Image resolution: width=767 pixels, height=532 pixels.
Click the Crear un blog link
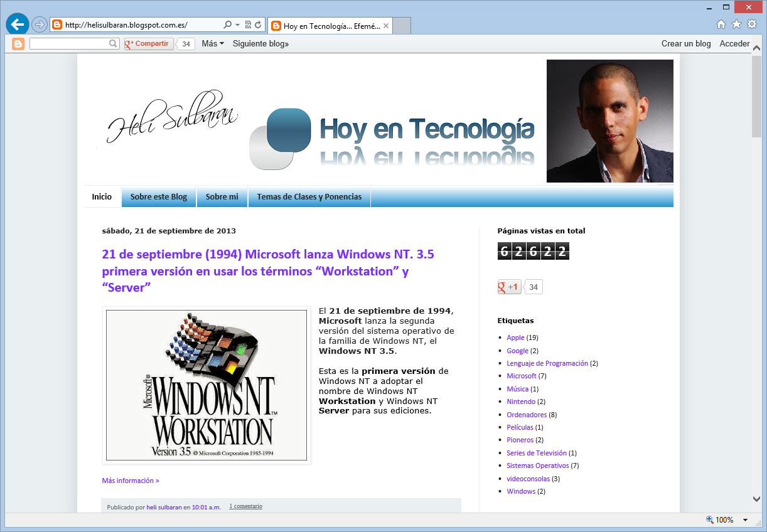[x=686, y=44]
